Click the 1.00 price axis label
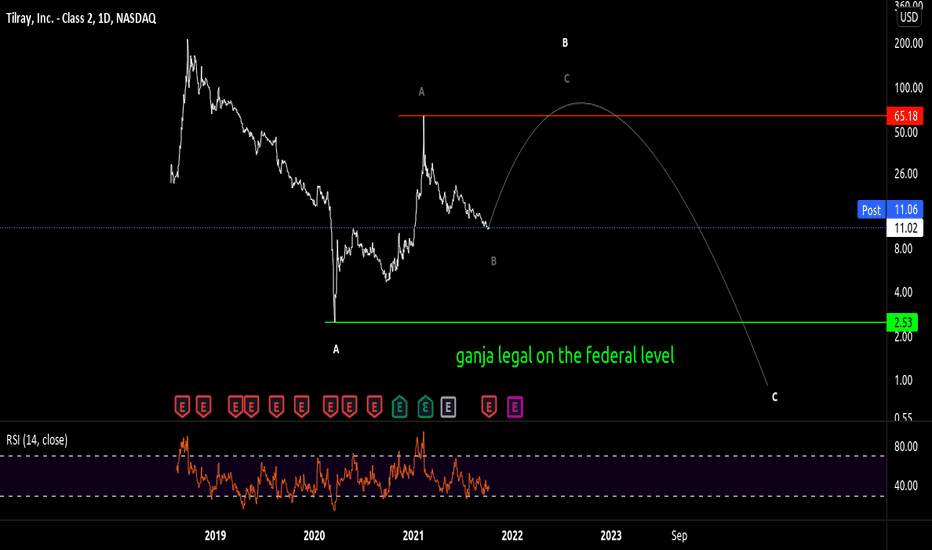 [903, 381]
